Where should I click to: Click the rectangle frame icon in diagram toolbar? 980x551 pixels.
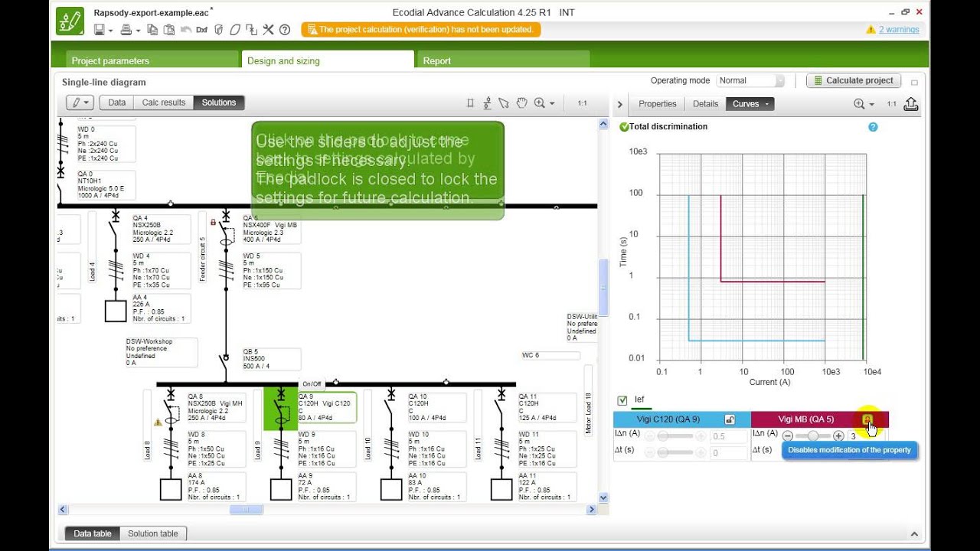tap(470, 103)
